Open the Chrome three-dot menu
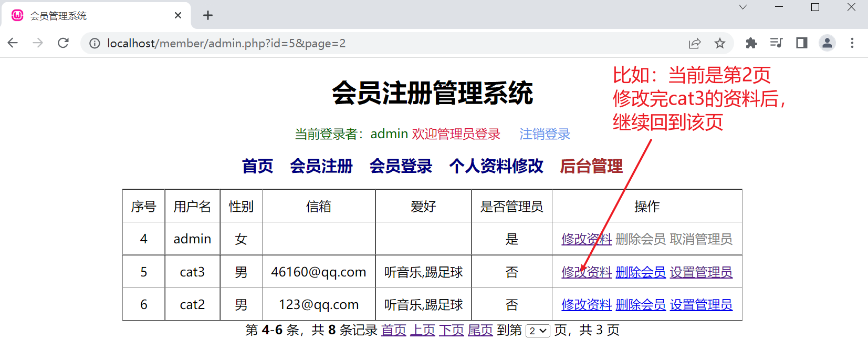The width and height of the screenshot is (868, 349). pos(852,43)
